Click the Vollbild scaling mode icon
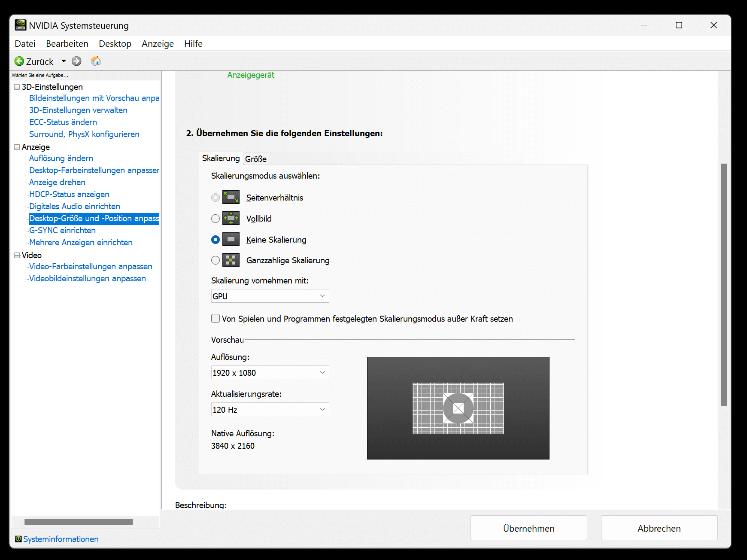The image size is (747, 560). (231, 219)
